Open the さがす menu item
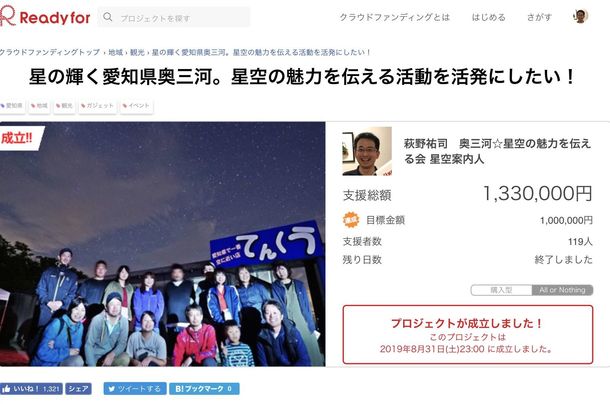This screenshot has height=404, width=610. (x=539, y=17)
